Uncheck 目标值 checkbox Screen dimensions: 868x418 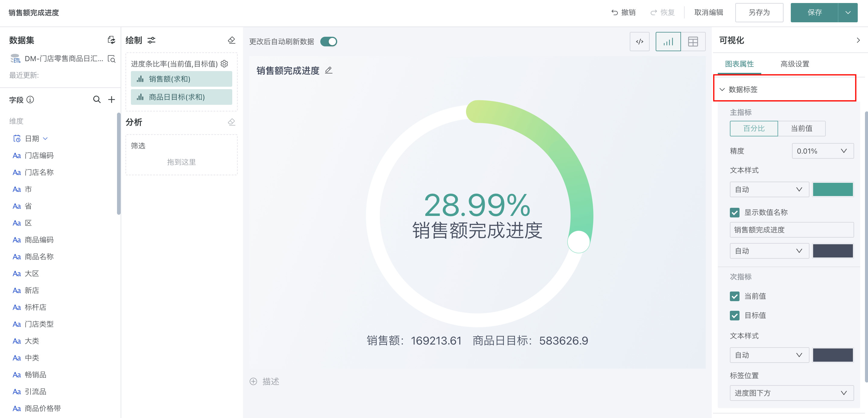tap(735, 315)
